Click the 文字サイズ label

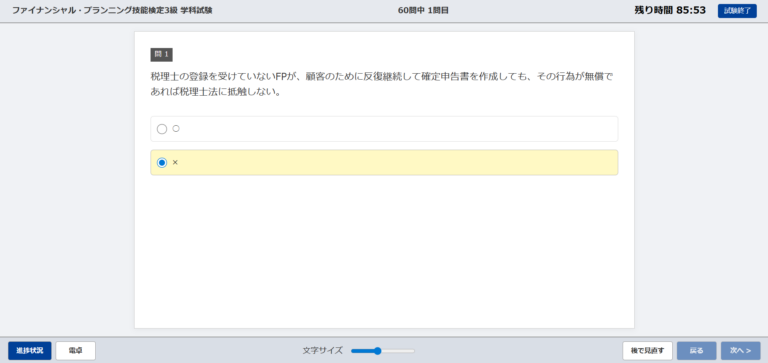coord(322,351)
